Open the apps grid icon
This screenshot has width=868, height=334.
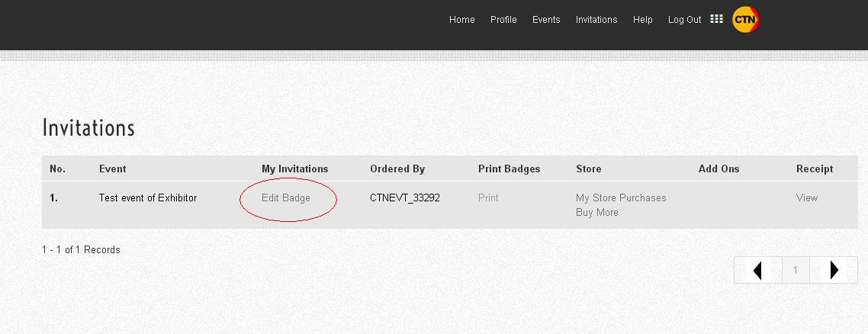pyautogui.click(x=716, y=19)
